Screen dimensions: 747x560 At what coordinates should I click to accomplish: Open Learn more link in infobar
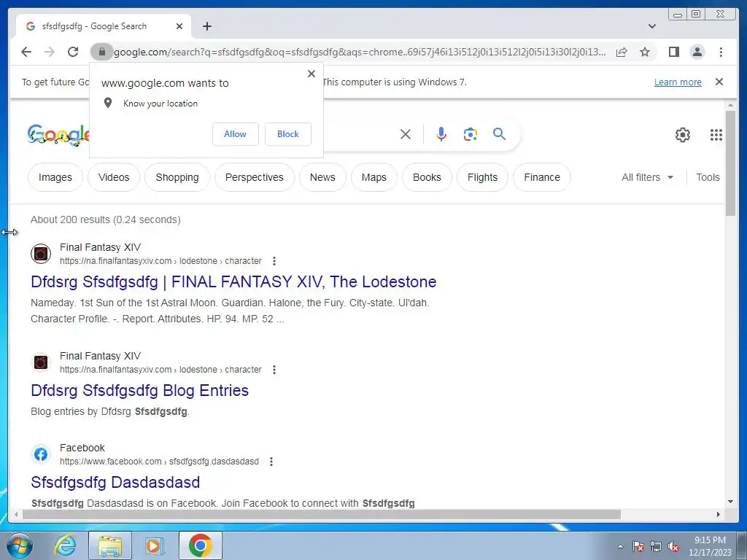coord(678,82)
